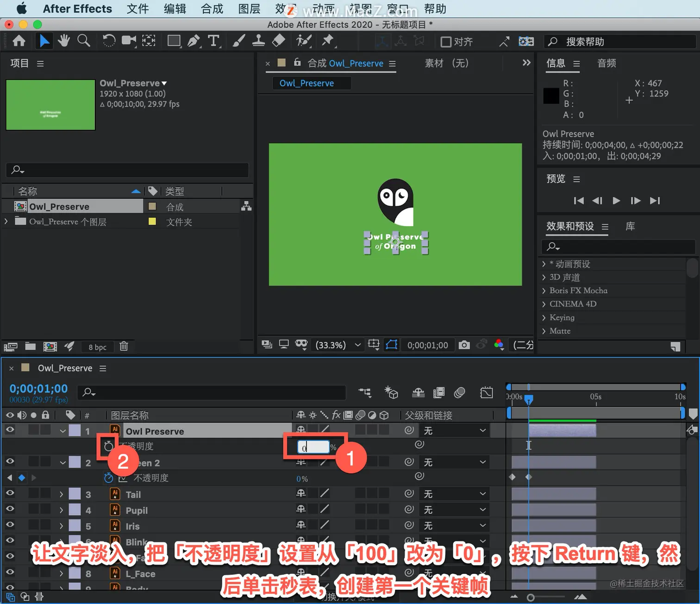Jump to first frame in preview panel
This screenshot has width=700, height=604.
coord(579,201)
